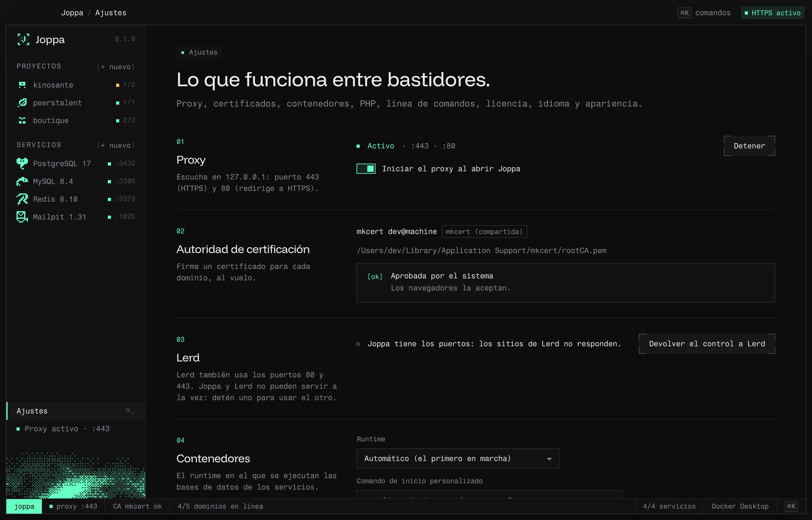Image resolution: width=812 pixels, height=520 pixels.
Task: Click '4/4 servicios' in status bar
Action: tap(669, 506)
